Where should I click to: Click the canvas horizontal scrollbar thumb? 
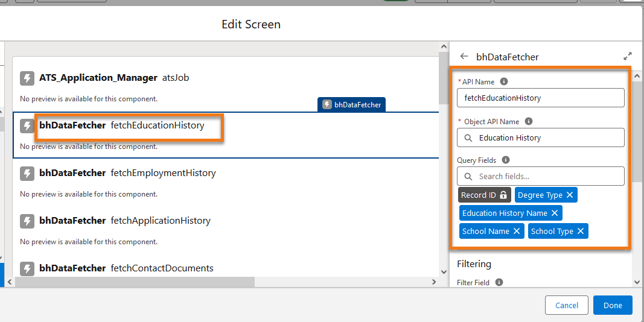(135, 282)
